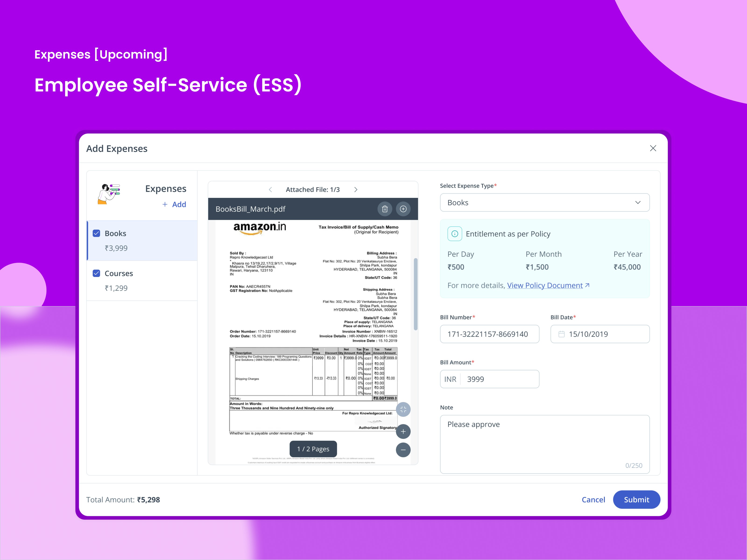Screen dimensions: 747x560
Task: Select the Courses expense item
Action: [x=142, y=280]
